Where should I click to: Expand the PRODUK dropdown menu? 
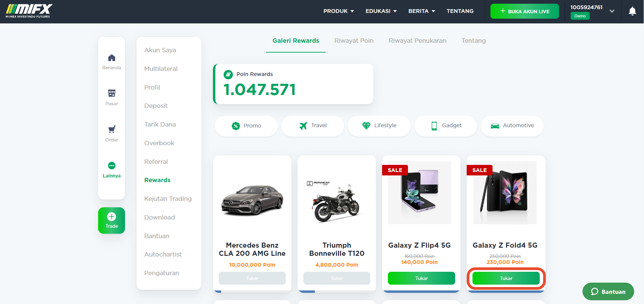tap(339, 11)
